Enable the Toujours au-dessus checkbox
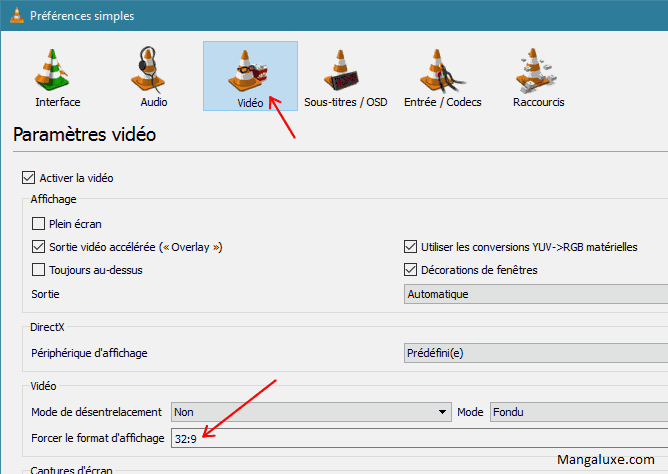Screen dimensions: 668x474 click(x=39, y=270)
